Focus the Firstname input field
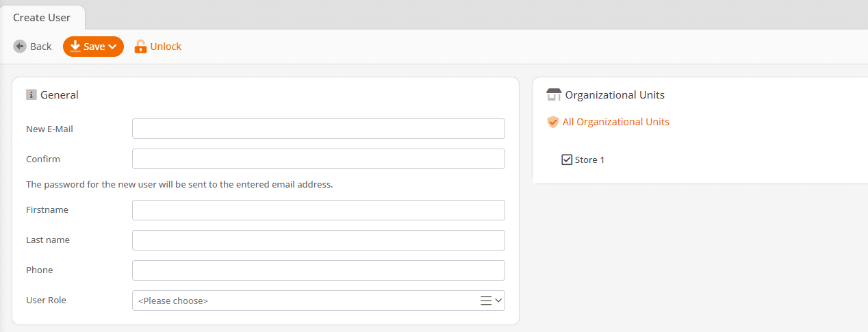 coord(318,210)
